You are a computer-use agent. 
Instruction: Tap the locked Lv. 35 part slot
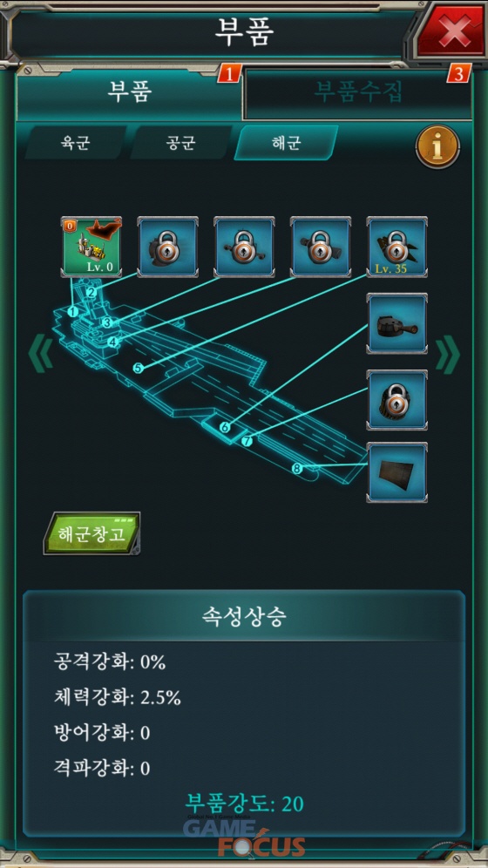396,247
